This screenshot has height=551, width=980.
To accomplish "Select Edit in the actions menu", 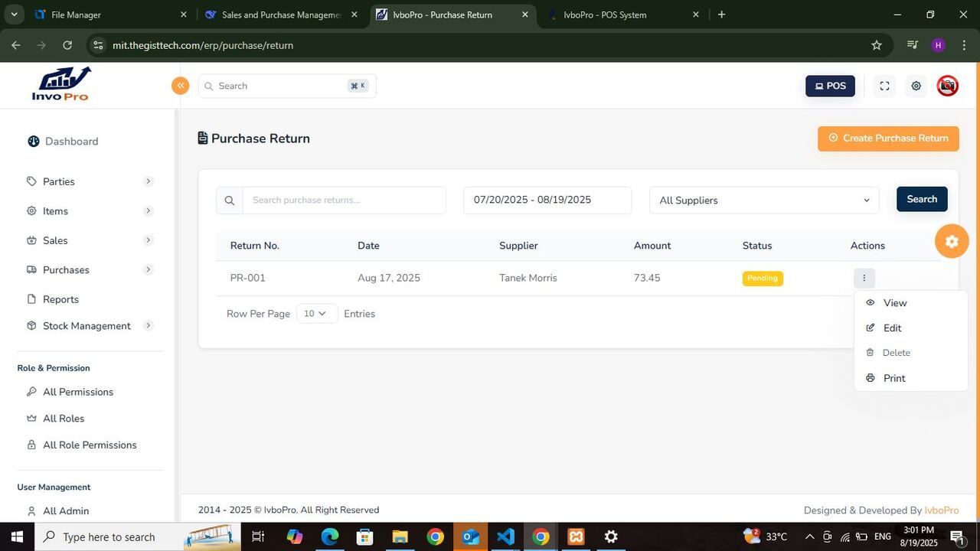I will [x=892, y=328].
